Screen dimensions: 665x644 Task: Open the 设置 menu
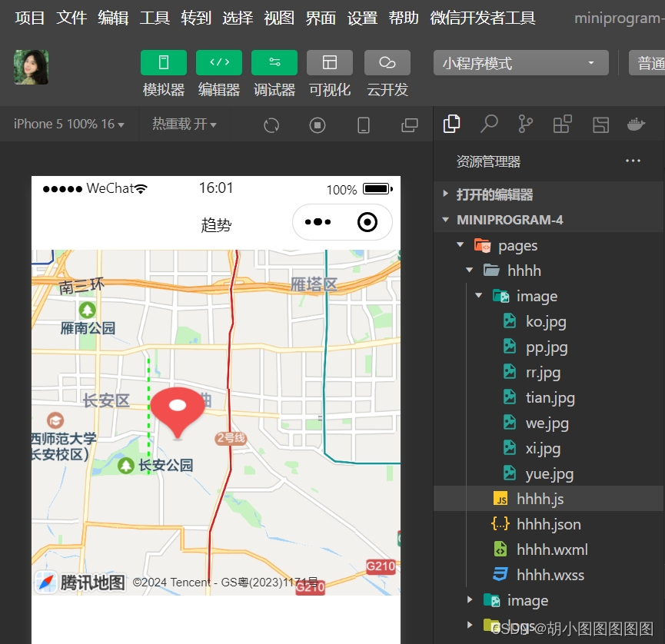(362, 18)
